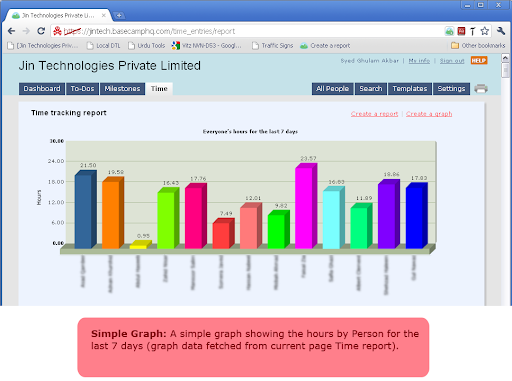Click the browser forward arrow
Image resolution: width=512 pixels, height=381 pixels.
(x=26, y=31)
